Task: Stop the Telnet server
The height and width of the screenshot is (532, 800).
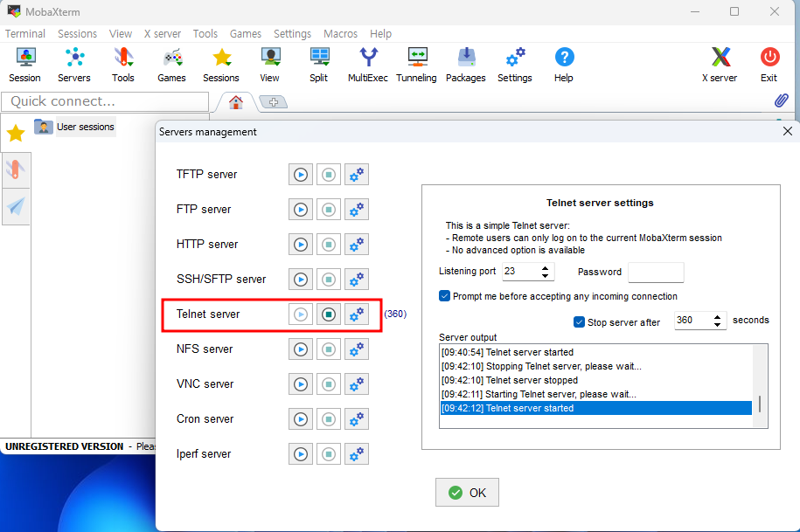Action: click(x=328, y=314)
